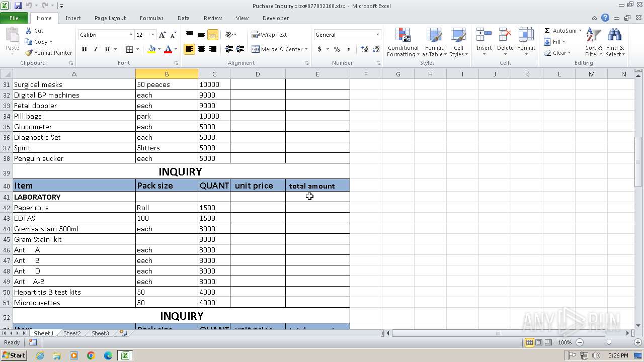Expand AutoSum dropdown arrow
This screenshot has height=362, width=644.
[x=580, y=31]
